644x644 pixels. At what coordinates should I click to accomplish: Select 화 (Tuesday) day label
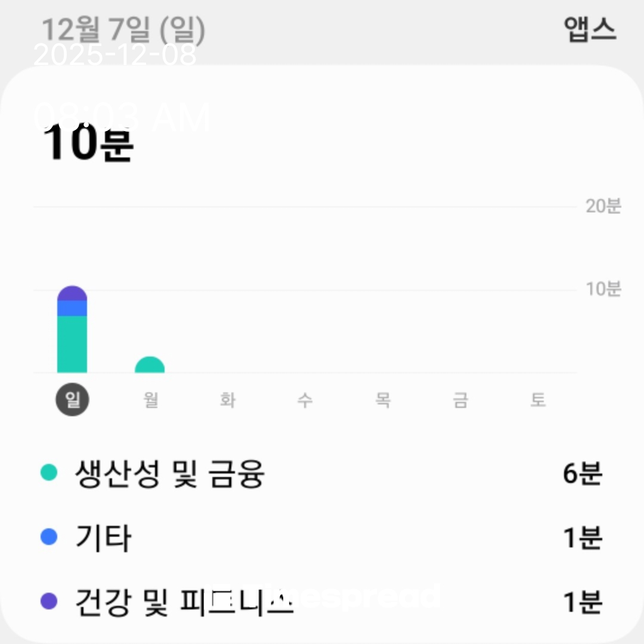[x=228, y=400]
